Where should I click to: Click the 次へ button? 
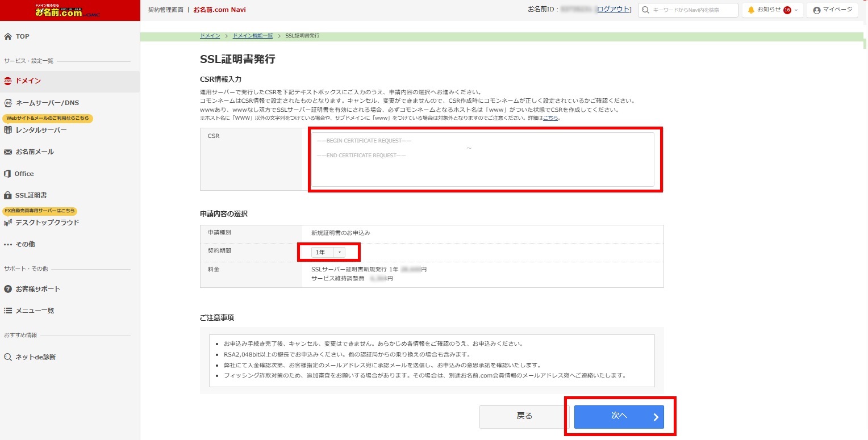tap(619, 416)
